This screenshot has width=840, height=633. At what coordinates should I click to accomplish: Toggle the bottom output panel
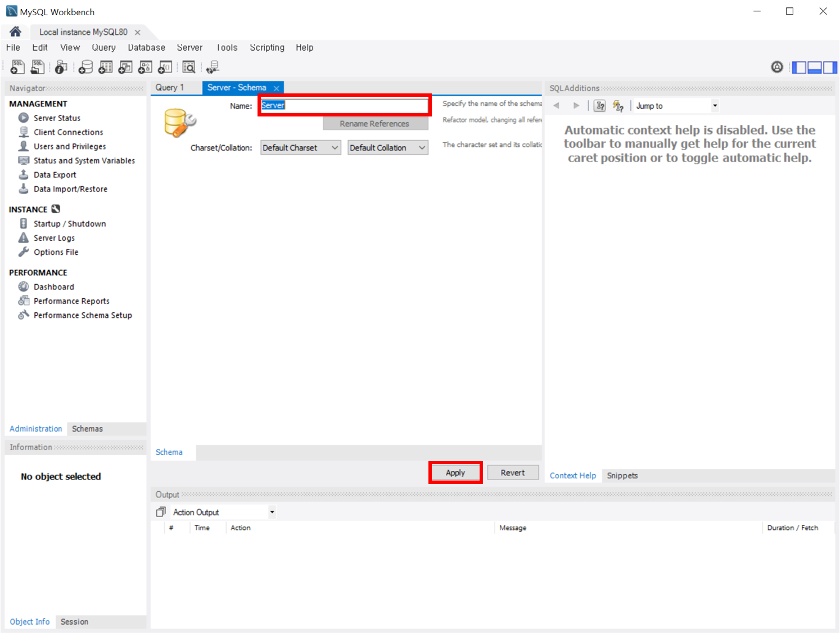(815, 68)
